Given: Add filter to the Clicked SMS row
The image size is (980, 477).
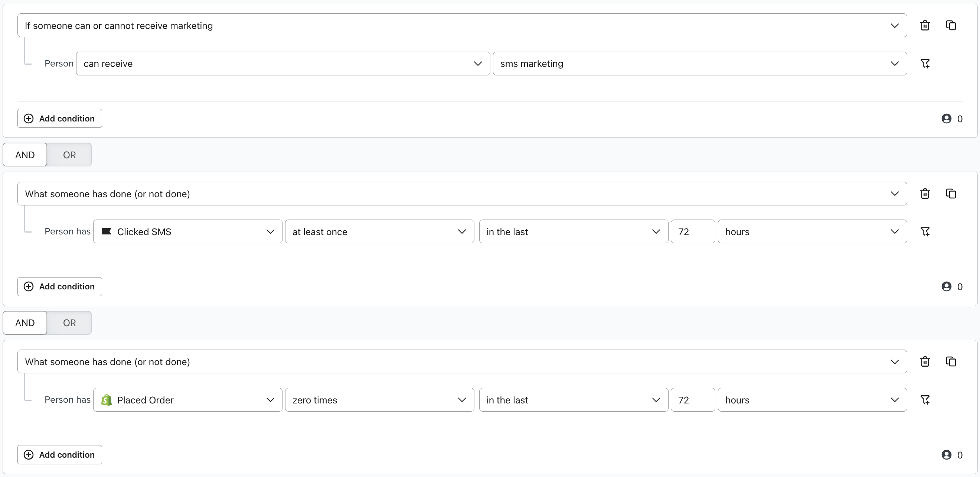Looking at the screenshot, I should 925,231.
